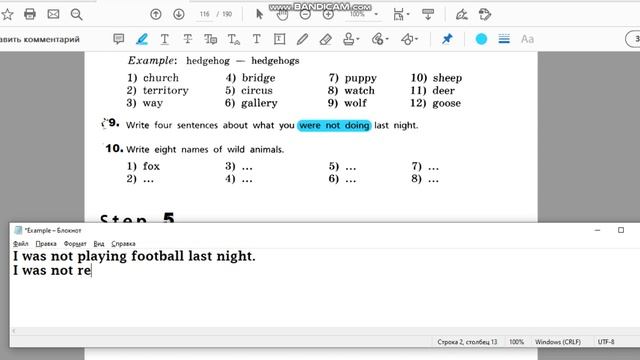Click the zoom in plus icon
640x360 pixels.
pos(328,15)
